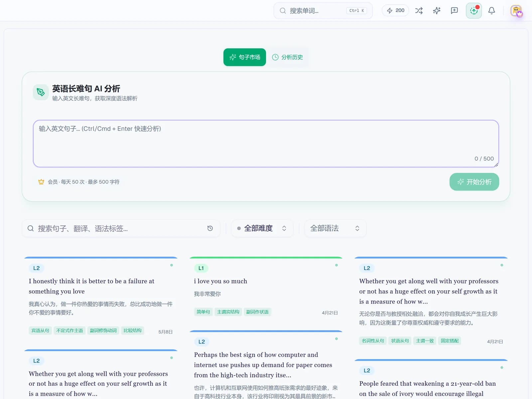Switch to 句子市场 tab

click(x=244, y=57)
